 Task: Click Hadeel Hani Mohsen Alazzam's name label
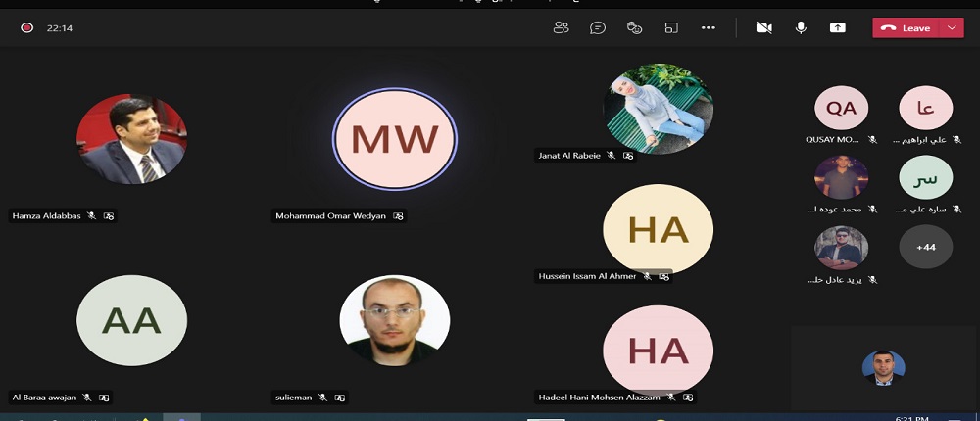(x=600, y=398)
